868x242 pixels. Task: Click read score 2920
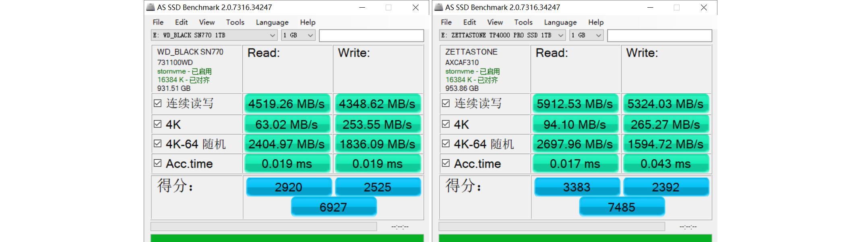click(x=289, y=187)
